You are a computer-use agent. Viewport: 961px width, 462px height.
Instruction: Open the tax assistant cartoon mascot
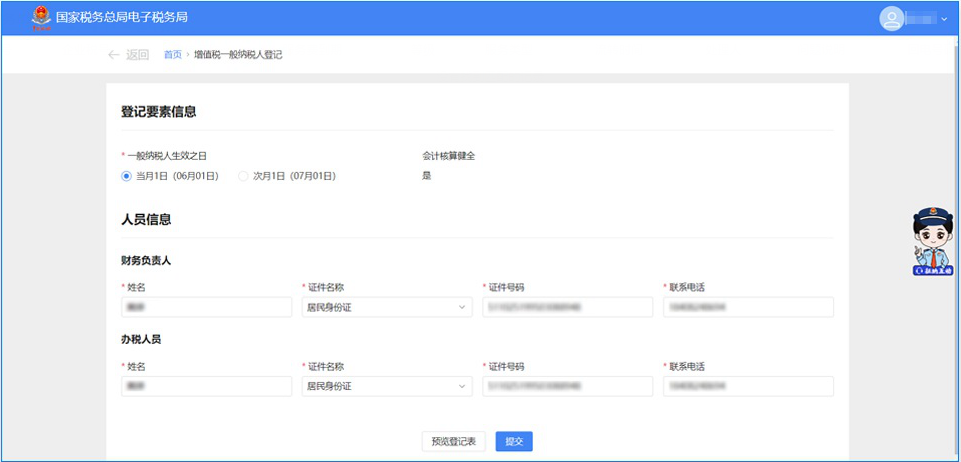pyautogui.click(x=932, y=242)
